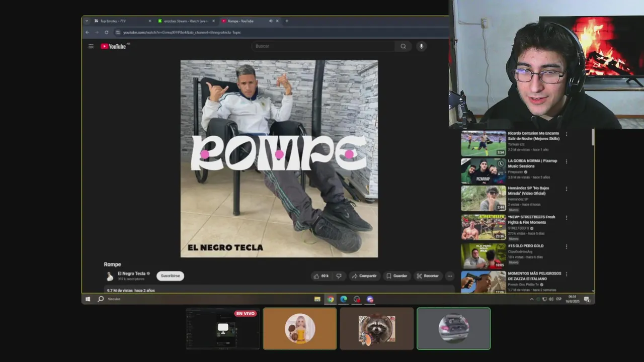The height and width of the screenshot is (362, 644).
Task: Clip the video with Recortar
Action: click(428, 276)
